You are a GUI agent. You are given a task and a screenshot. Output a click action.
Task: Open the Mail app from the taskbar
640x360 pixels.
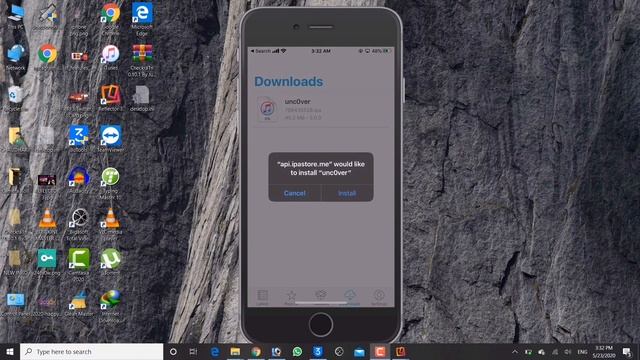(x=359, y=351)
